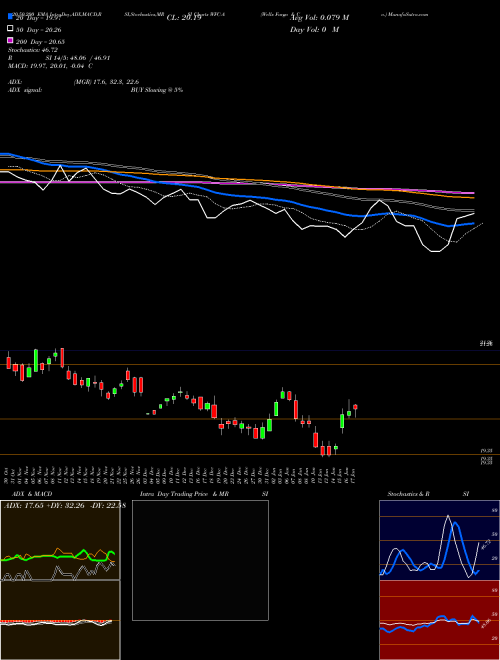The image size is (500, 660).
Task: Click the white 50 Day legend swatch
Action: 10,29
